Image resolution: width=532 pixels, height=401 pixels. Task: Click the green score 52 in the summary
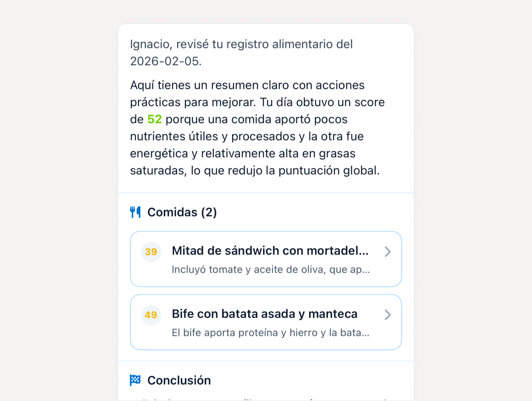click(154, 119)
